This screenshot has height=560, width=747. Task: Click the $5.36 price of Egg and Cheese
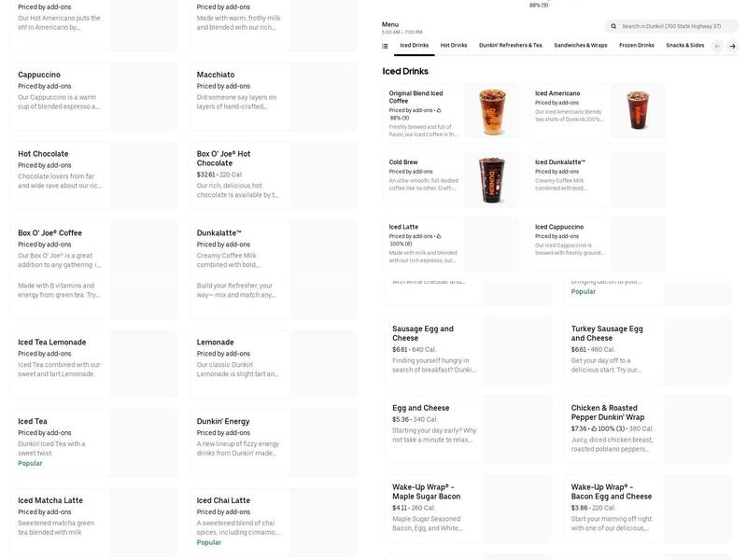click(x=401, y=419)
